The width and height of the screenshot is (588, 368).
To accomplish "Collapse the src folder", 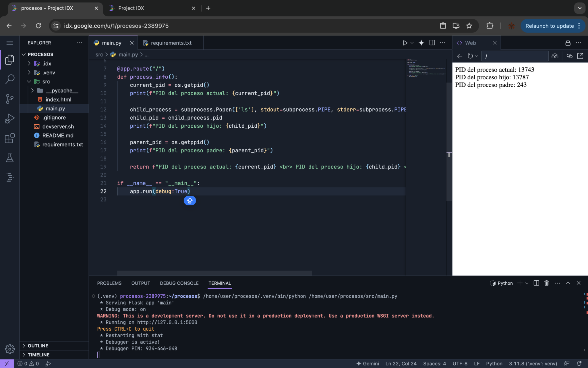I will click(29, 81).
